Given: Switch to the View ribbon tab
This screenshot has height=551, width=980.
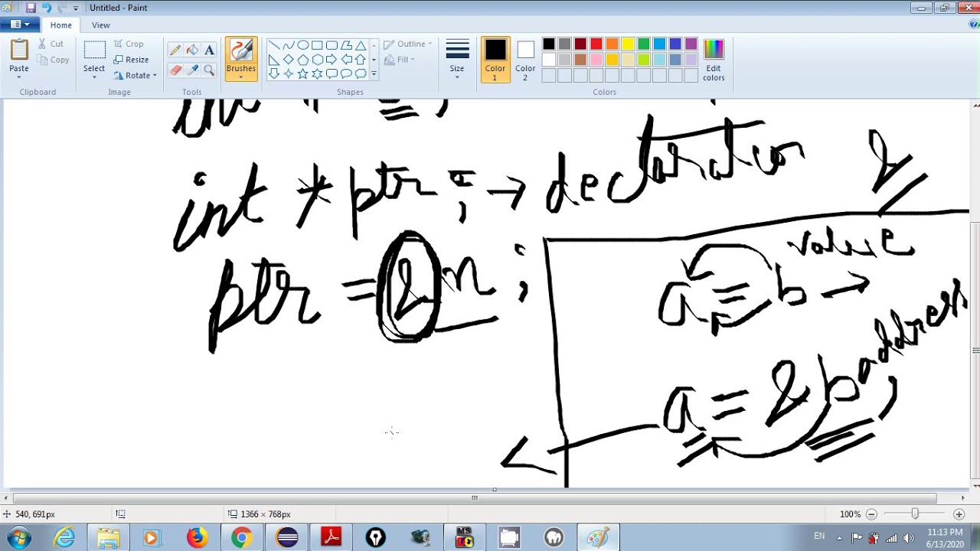Looking at the screenshot, I should pos(101,24).
